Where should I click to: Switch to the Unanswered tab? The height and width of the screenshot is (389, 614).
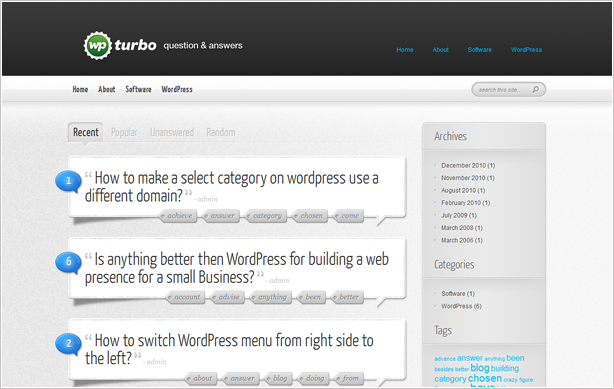[172, 132]
